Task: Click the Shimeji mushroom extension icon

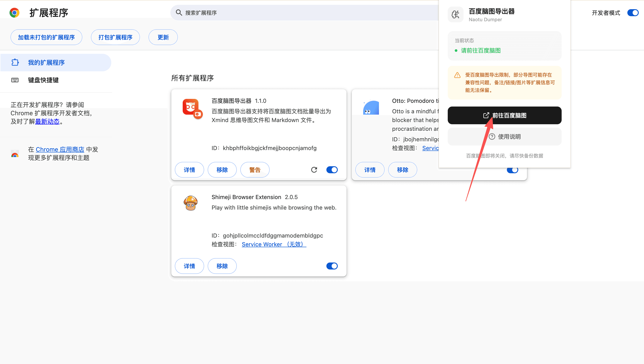Action: [191, 203]
